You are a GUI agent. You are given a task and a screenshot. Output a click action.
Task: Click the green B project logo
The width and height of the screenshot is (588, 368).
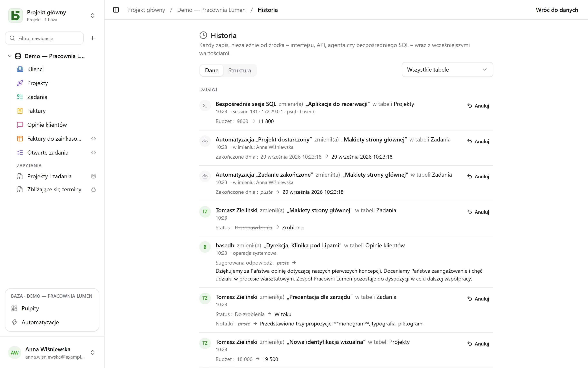point(16,16)
